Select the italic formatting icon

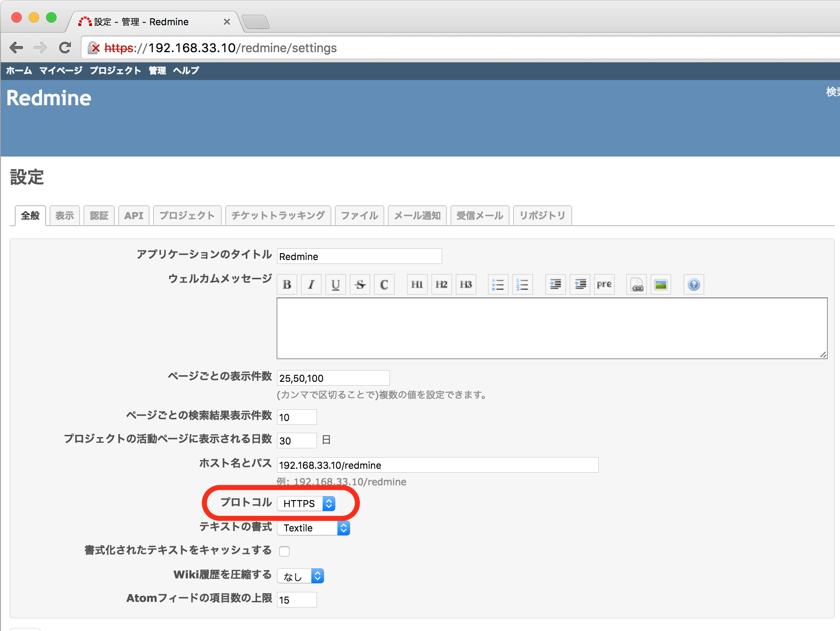tap(311, 284)
